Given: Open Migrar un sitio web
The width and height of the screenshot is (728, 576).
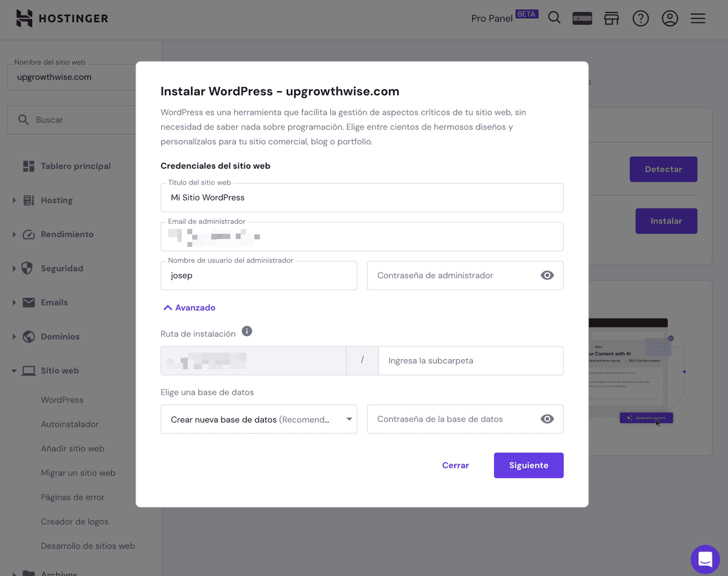Looking at the screenshot, I should [x=79, y=473].
